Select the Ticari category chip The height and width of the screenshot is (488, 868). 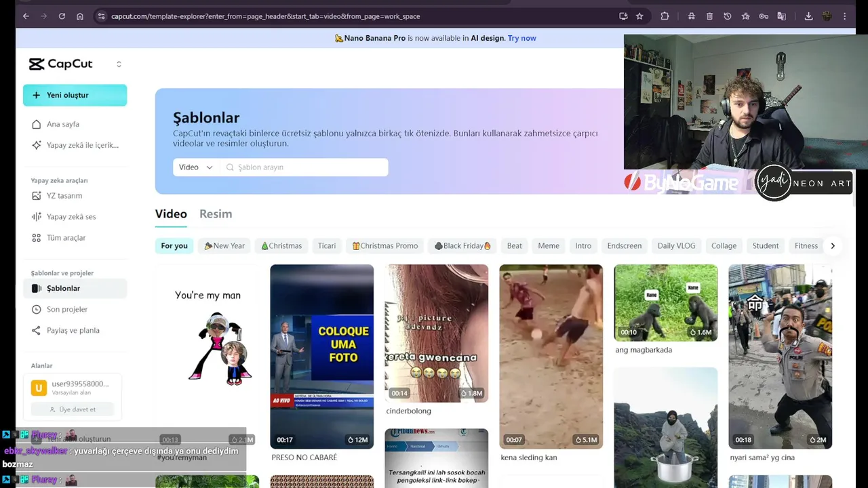pos(327,245)
